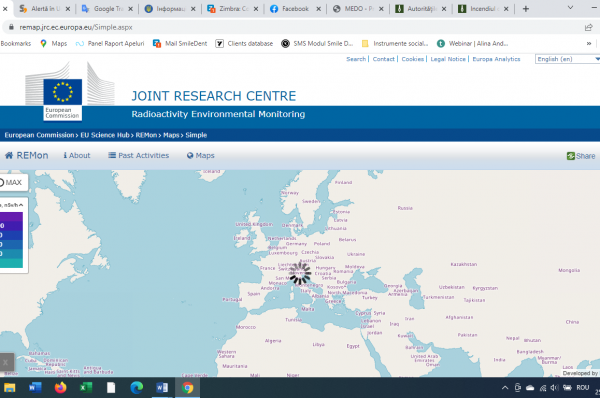The height and width of the screenshot is (398, 600).
Task: Expand the hidden bookmarks chevron
Action: 589,44
